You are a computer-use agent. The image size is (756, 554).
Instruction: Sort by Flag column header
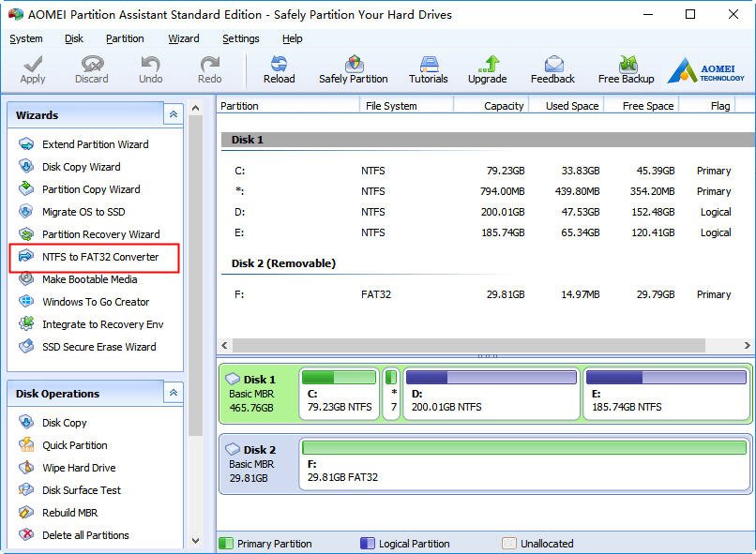707,106
